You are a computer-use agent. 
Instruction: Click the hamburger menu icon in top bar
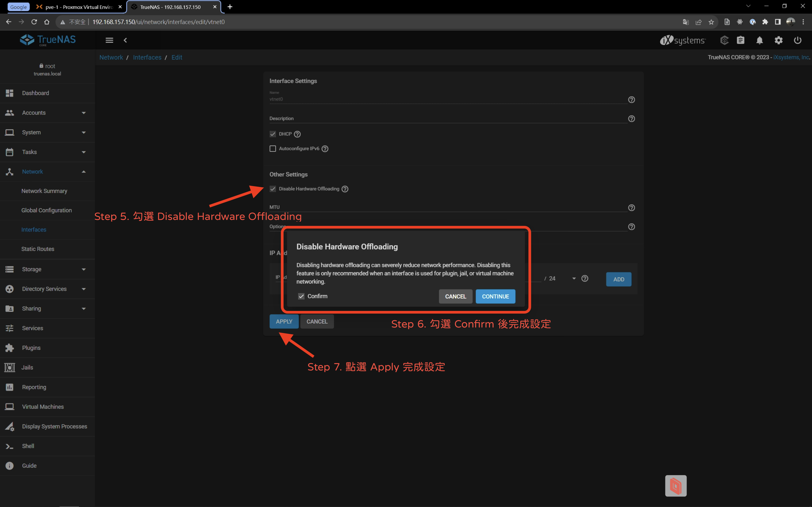point(109,40)
